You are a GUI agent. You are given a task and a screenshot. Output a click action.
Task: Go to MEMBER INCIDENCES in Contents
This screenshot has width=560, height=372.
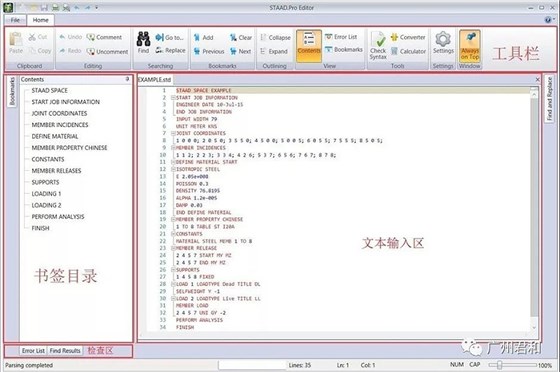[x=60, y=125]
